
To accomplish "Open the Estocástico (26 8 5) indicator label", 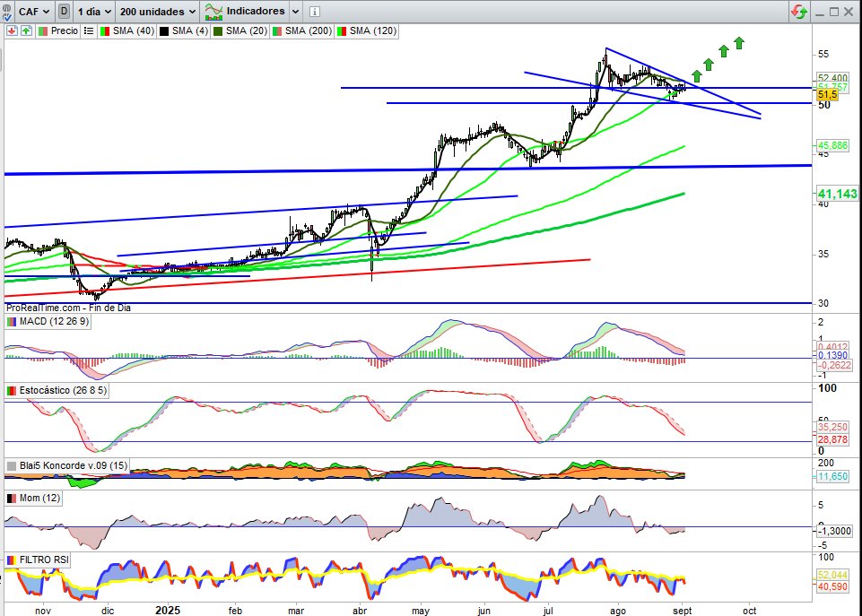I will coord(57,391).
